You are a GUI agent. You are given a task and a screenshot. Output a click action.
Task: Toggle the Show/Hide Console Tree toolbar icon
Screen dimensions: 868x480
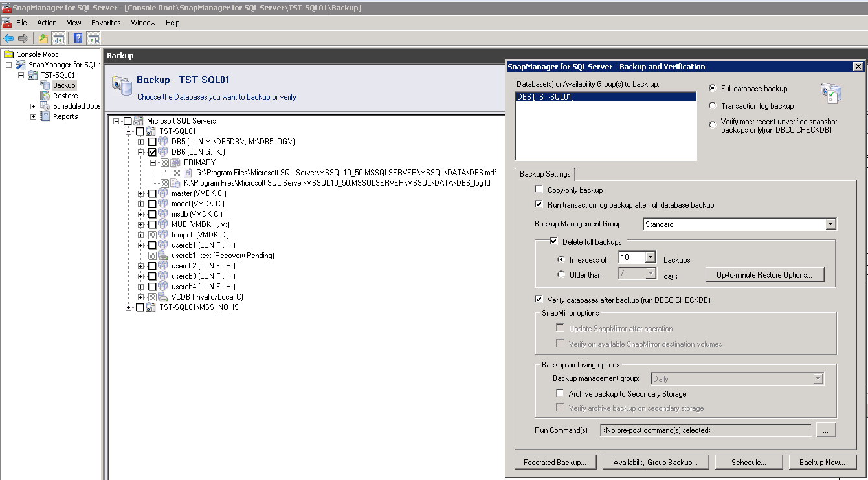point(58,38)
